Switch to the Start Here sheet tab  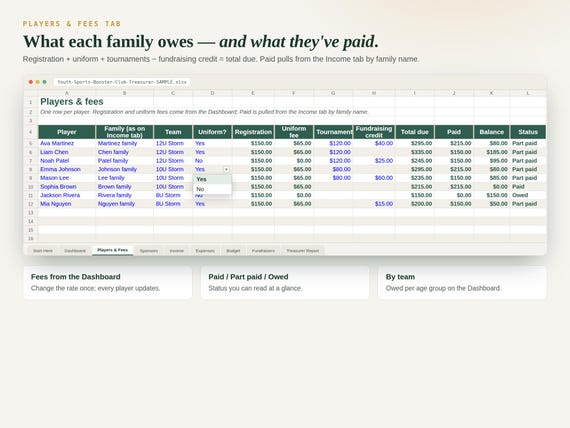pyautogui.click(x=43, y=251)
